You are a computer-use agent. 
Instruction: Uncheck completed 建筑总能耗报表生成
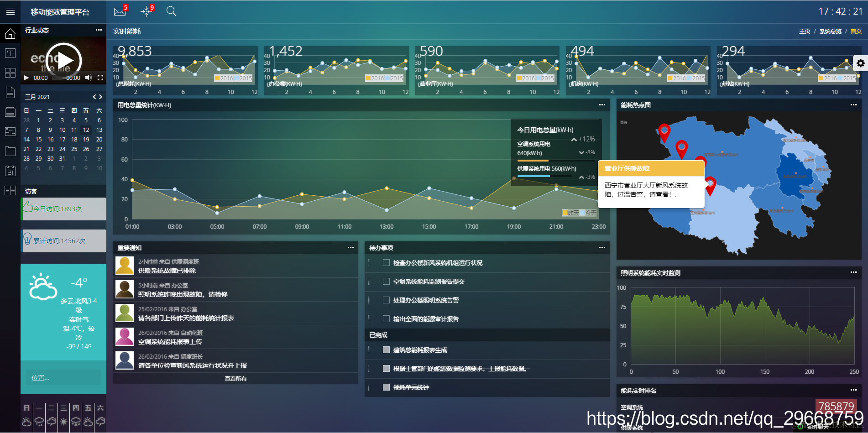[x=386, y=350]
